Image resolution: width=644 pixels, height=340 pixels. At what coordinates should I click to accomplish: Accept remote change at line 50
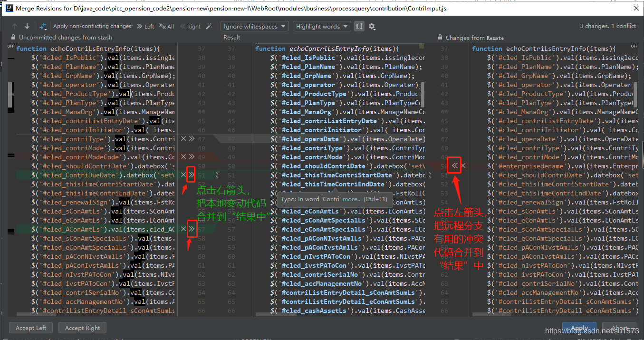455,165
